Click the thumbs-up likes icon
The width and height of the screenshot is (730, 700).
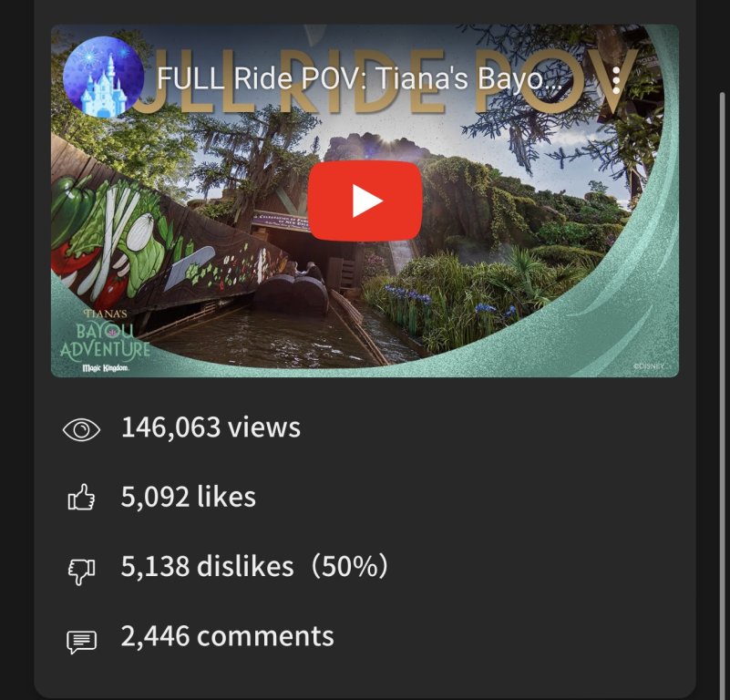[81, 498]
